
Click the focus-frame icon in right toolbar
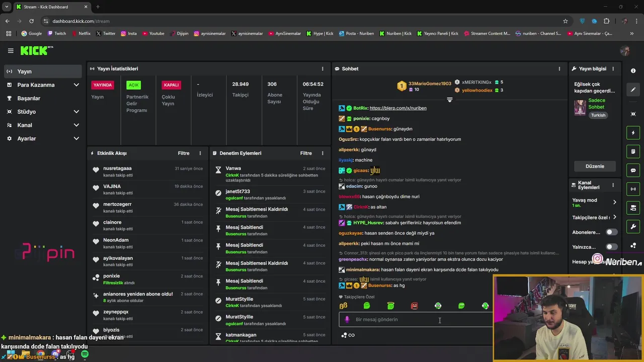pyautogui.click(x=633, y=114)
